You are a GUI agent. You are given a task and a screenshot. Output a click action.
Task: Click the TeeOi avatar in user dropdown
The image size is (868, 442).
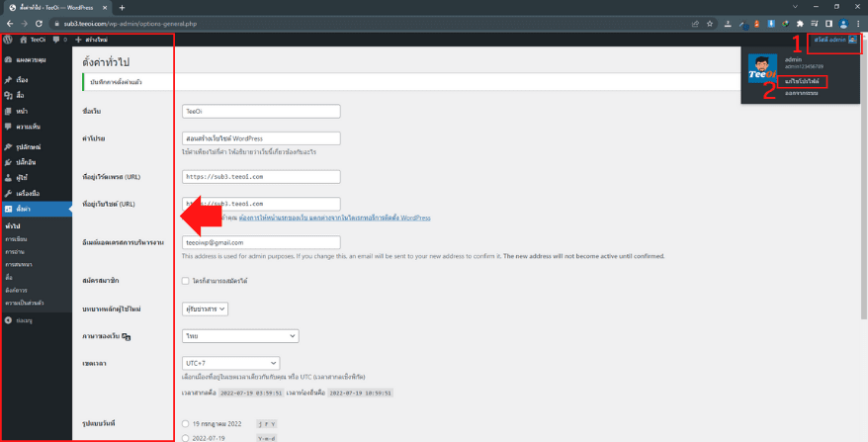pos(762,68)
